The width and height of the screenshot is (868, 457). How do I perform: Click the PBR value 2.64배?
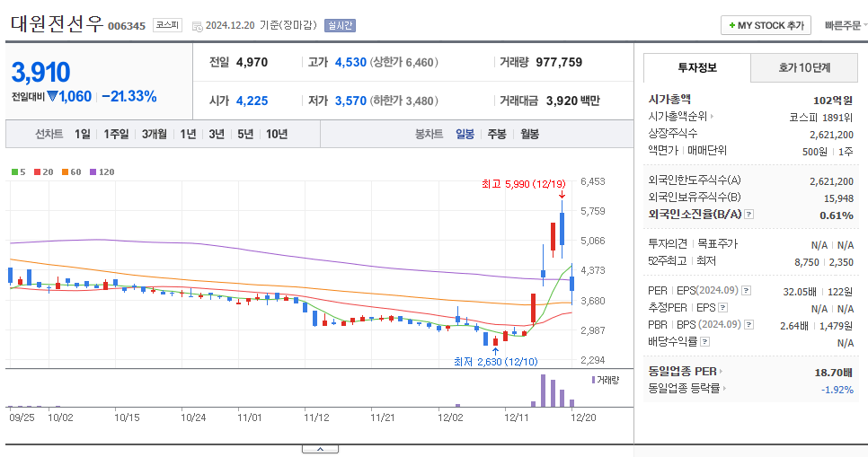pos(794,326)
